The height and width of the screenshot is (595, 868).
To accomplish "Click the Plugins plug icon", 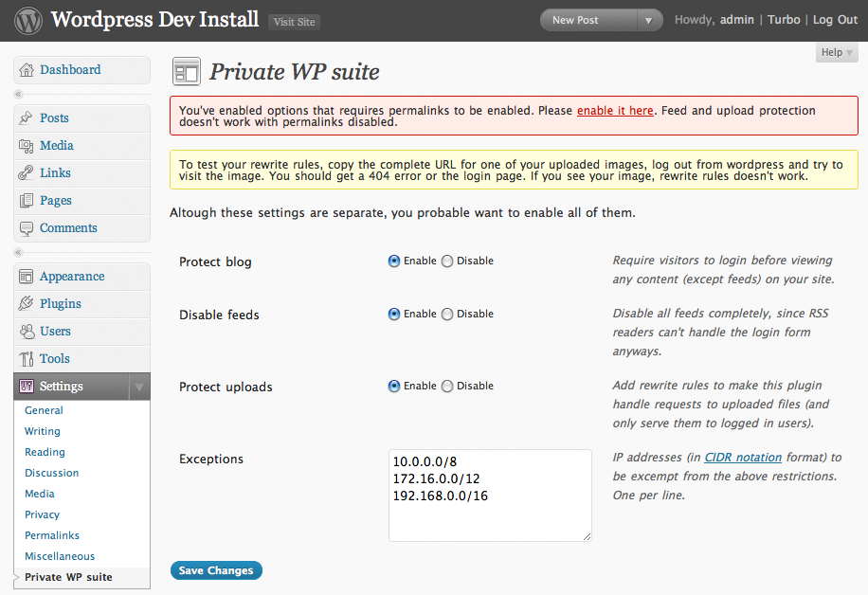I will point(27,304).
